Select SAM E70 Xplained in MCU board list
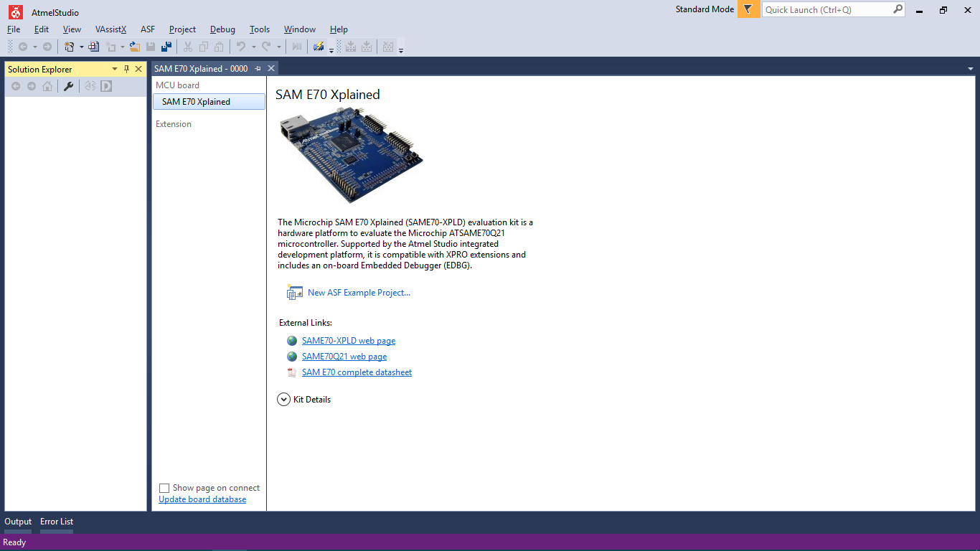This screenshot has width=980, height=551. click(x=209, y=102)
